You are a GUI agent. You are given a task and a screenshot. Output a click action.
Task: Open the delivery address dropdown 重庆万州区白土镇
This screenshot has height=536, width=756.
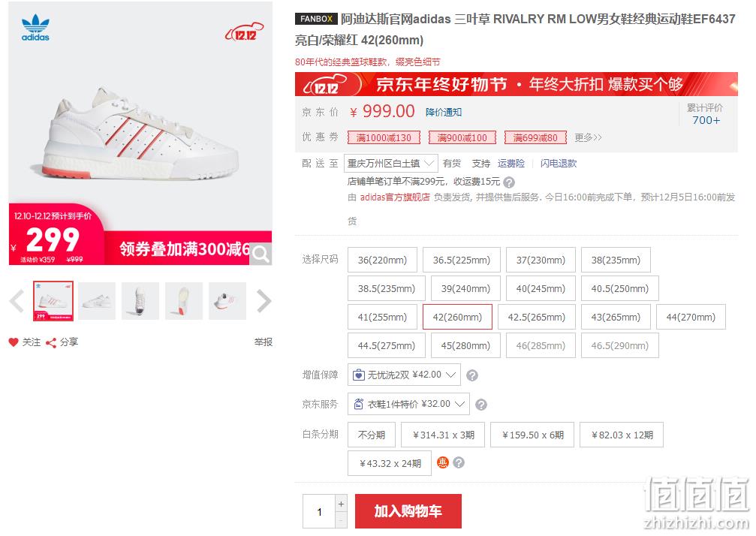390,164
